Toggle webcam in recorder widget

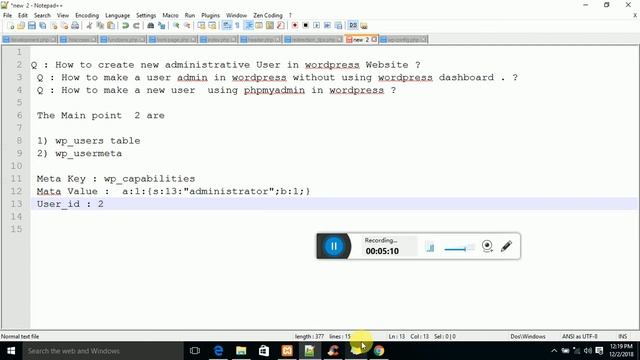(487, 246)
